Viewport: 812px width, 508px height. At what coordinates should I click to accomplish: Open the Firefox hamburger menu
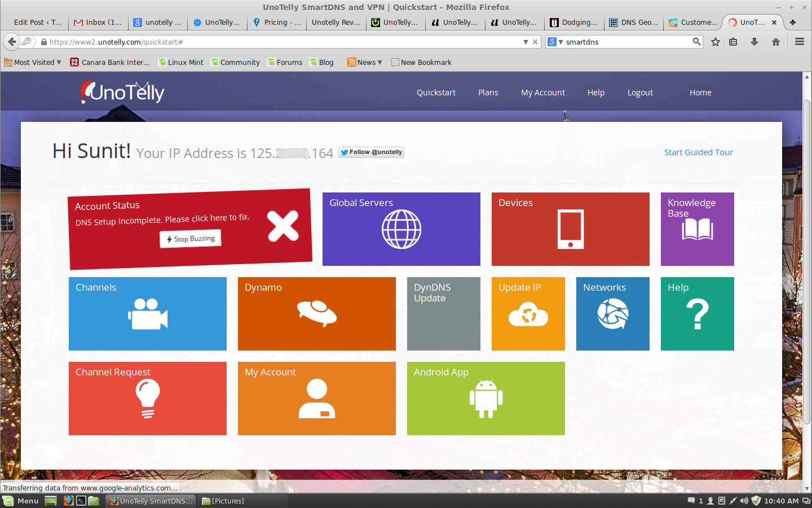click(800, 42)
